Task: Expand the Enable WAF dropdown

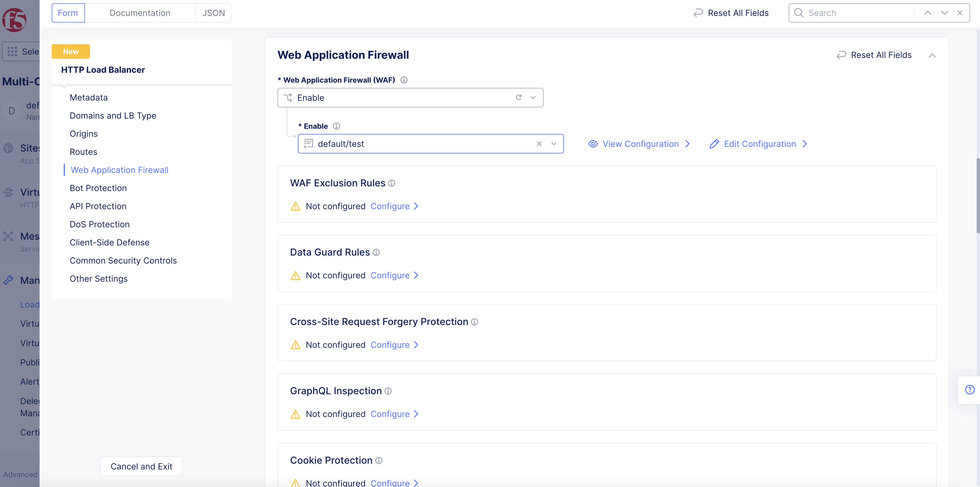Action: coord(533,97)
